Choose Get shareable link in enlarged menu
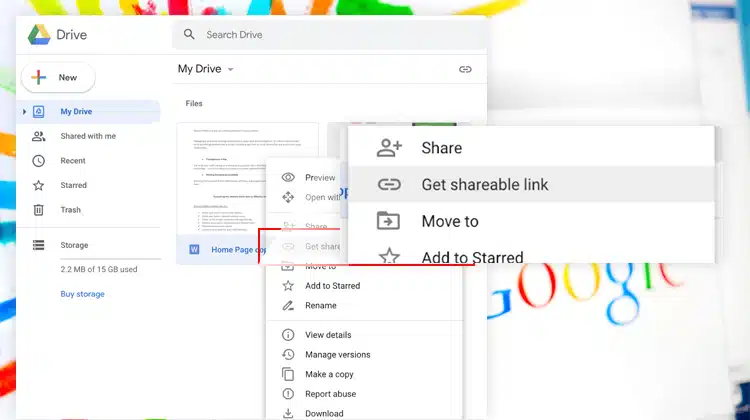The height and width of the screenshot is (420, 750). click(x=531, y=184)
